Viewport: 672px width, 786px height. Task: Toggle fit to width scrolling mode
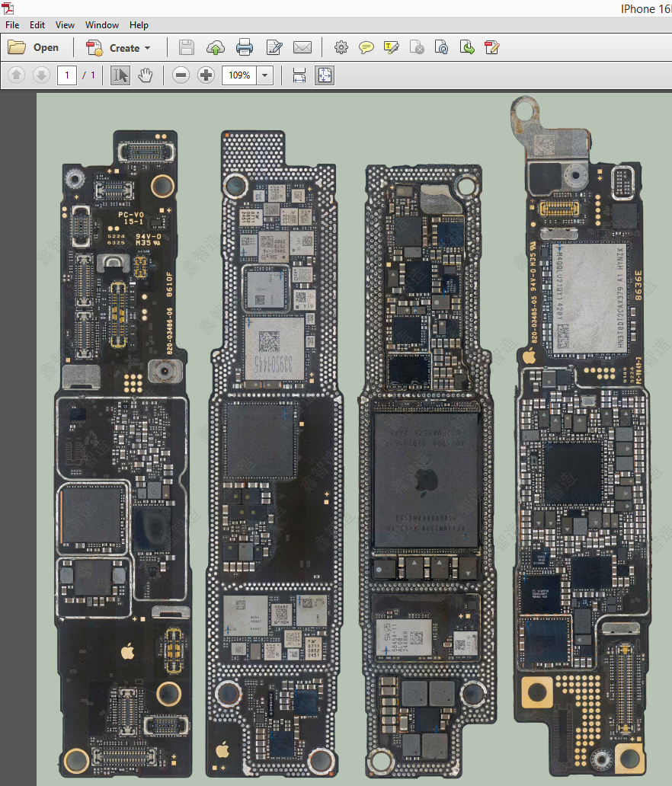click(x=299, y=75)
